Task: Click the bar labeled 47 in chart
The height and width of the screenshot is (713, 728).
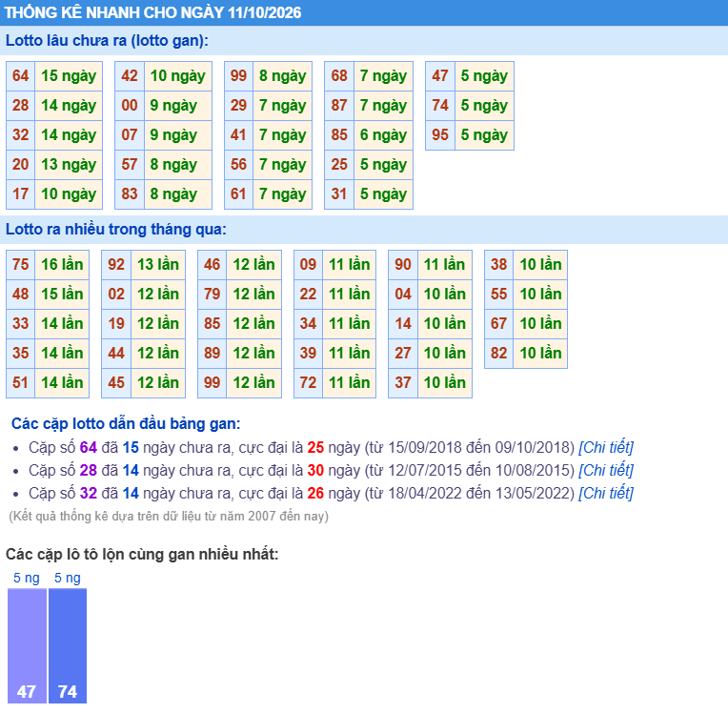Action: 27,645
